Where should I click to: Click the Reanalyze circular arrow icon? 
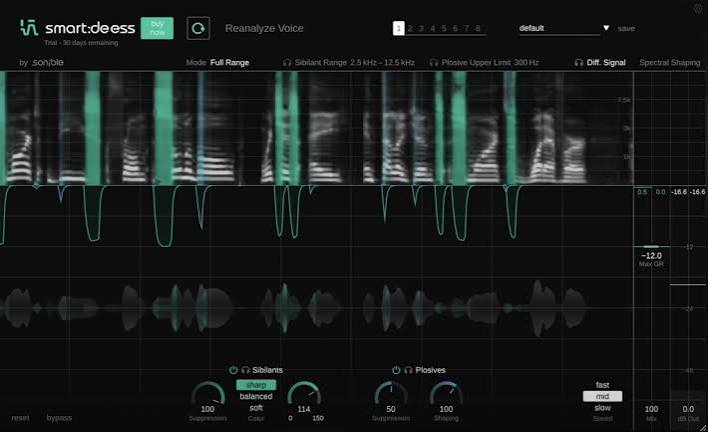coord(198,28)
